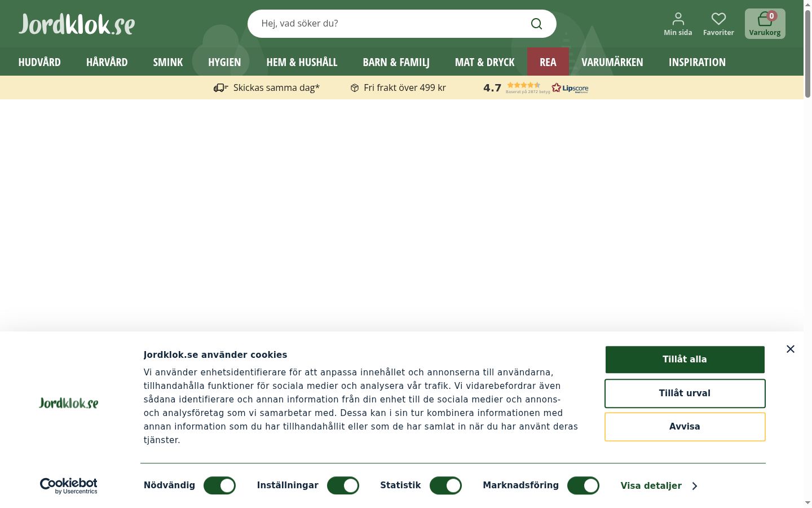The height and width of the screenshot is (508, 812).
Task: Click Tillåt alla button
Action: (685, 360)
